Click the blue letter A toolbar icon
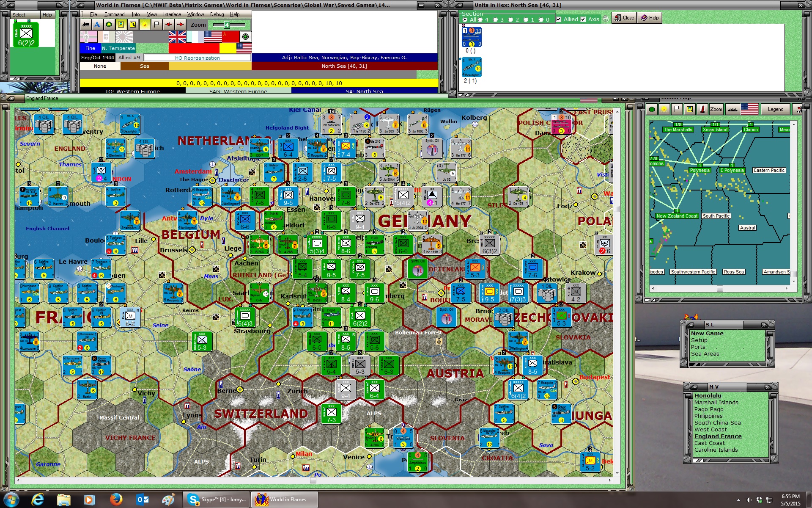This screenshot has height=508, width=812. click(x=97, y=25)
